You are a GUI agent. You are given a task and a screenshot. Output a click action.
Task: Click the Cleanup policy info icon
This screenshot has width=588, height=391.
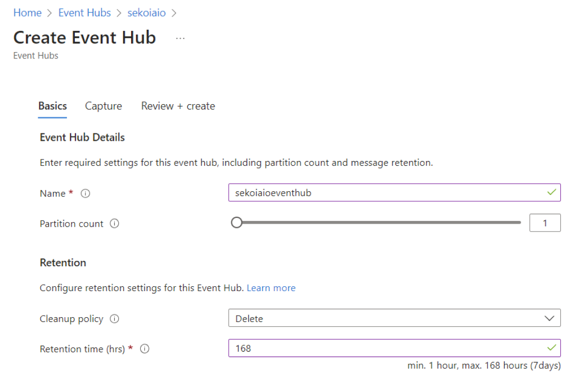tap(114, 319)
